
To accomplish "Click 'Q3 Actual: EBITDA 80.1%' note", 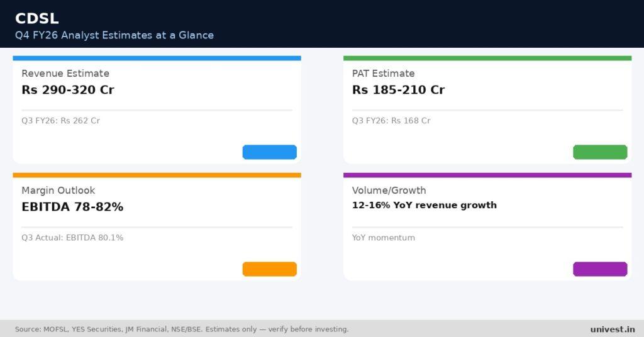I will coord(72,238).
